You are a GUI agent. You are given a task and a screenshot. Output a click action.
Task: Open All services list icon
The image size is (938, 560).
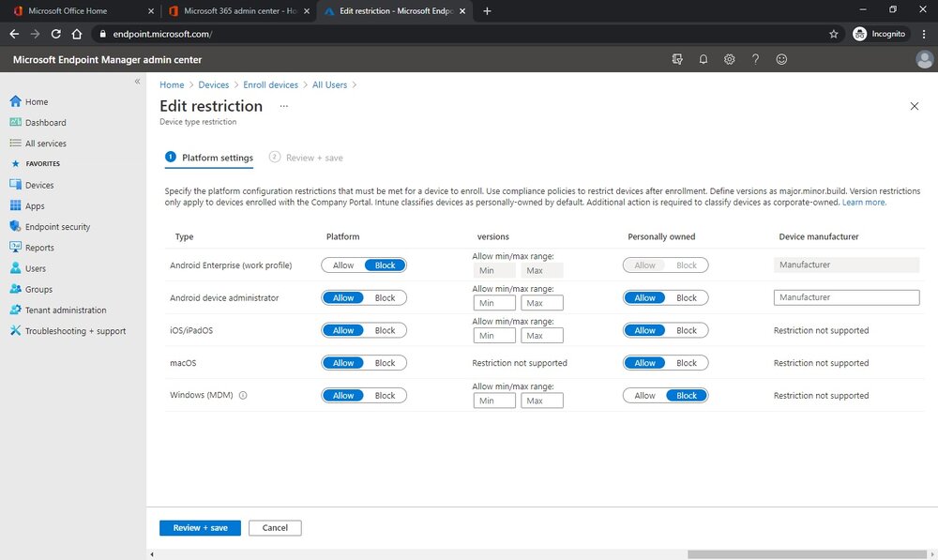[16, 143]
